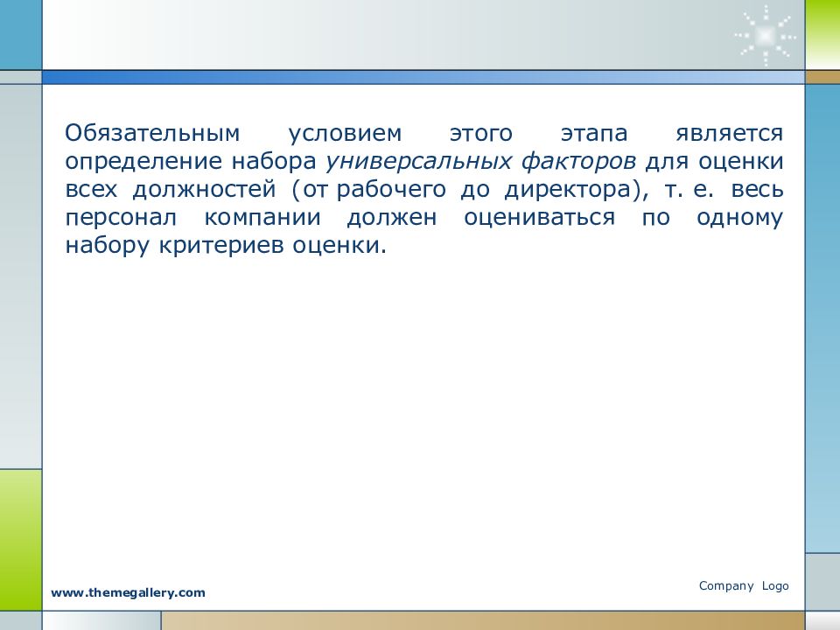Click the phrase "(от рабочего до директора)"
This screenshot has width=840, height=630.
[466, 190]
